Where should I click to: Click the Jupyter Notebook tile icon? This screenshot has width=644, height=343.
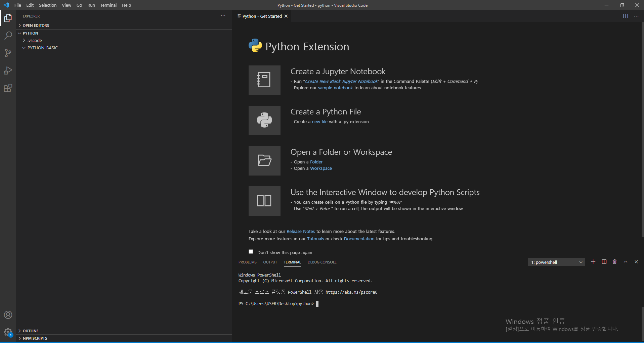pyautogui.click(x=264, y=80)
